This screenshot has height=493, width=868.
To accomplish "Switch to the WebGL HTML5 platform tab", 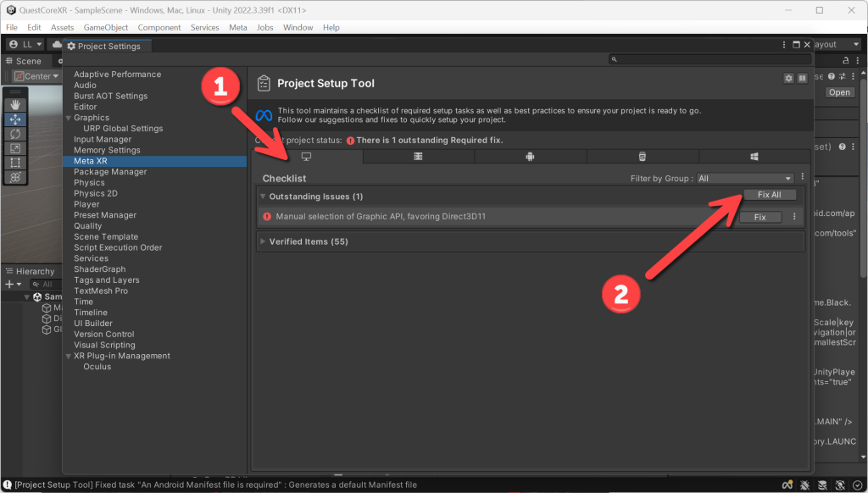I will 643,157.
